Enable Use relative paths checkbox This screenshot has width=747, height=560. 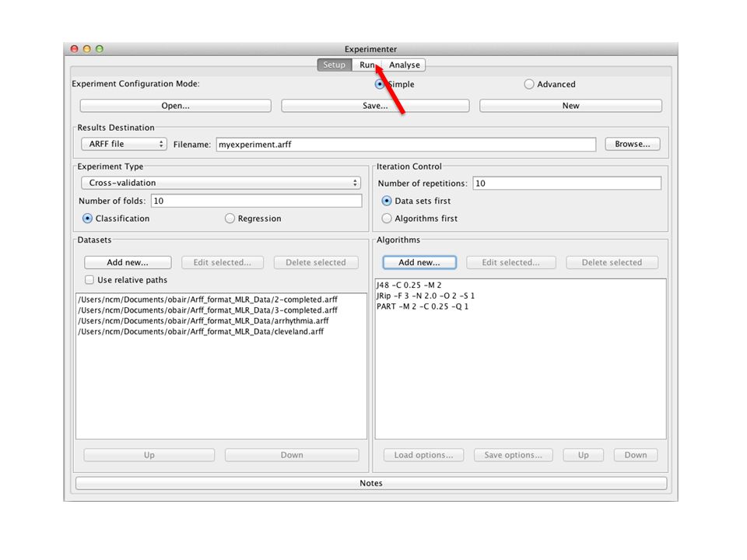(89, 280)
